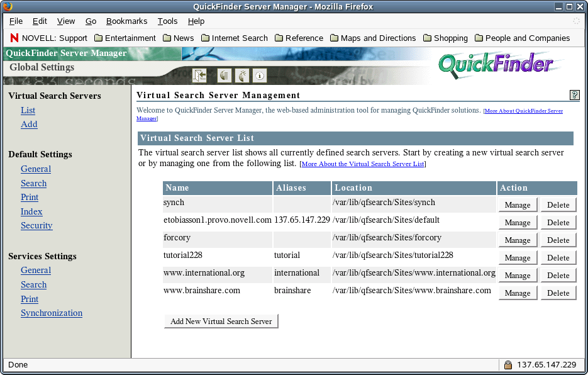Viewport: 588px width, 375px height.
Task: Open the Entertainment bookmarks folder
Action: [x=125, y=38]
